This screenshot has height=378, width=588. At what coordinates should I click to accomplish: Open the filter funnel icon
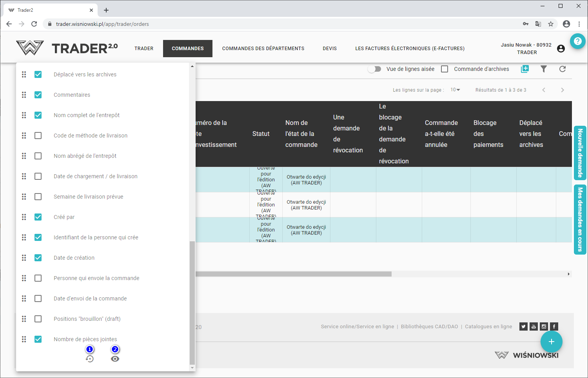pos(544,69)
